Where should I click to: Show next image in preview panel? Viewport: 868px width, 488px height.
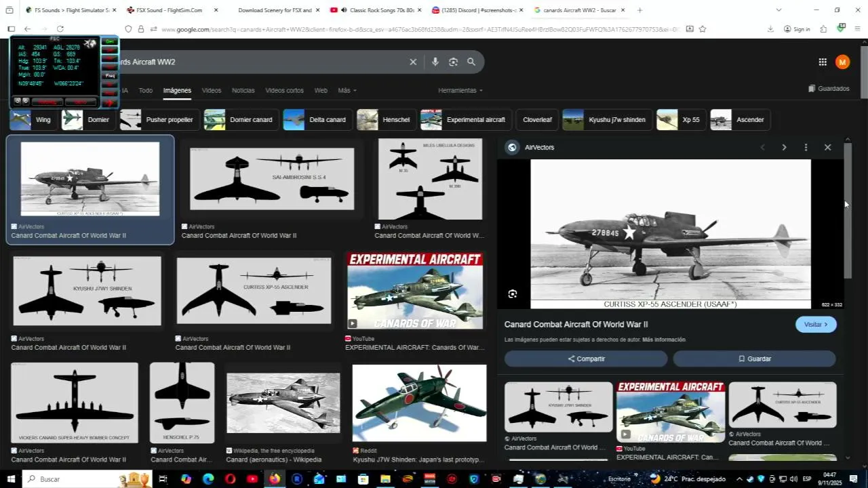coord(784,147)
